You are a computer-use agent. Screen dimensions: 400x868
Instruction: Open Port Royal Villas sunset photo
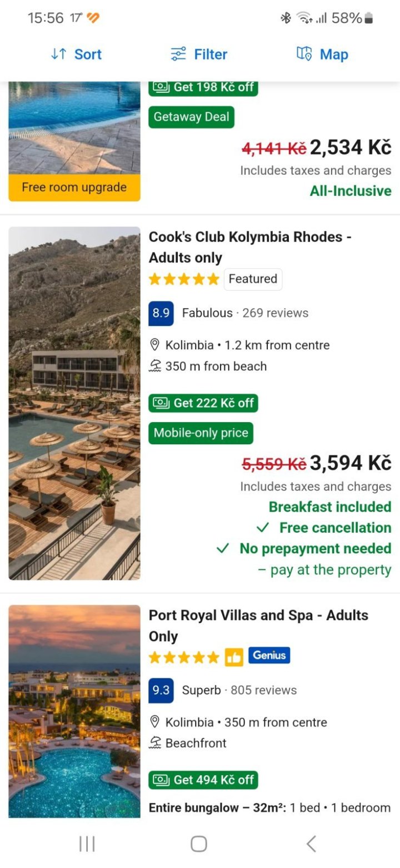(x=74, y=711)
